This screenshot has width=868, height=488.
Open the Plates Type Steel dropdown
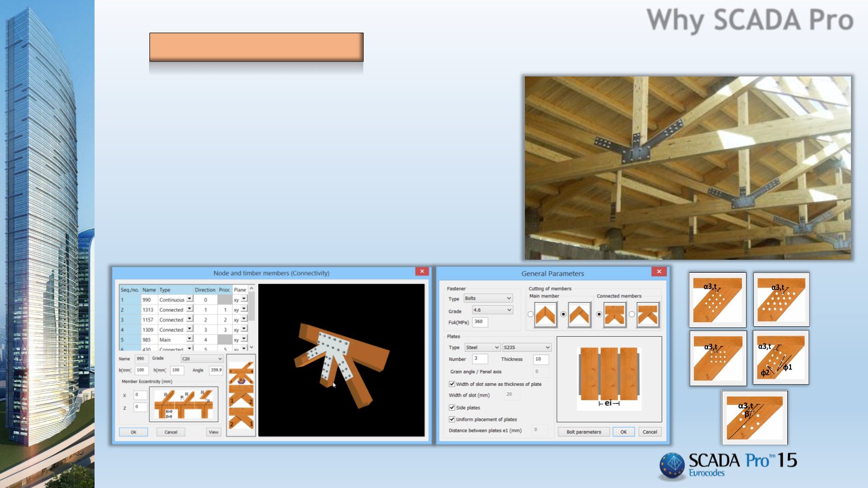coord(482,348)
